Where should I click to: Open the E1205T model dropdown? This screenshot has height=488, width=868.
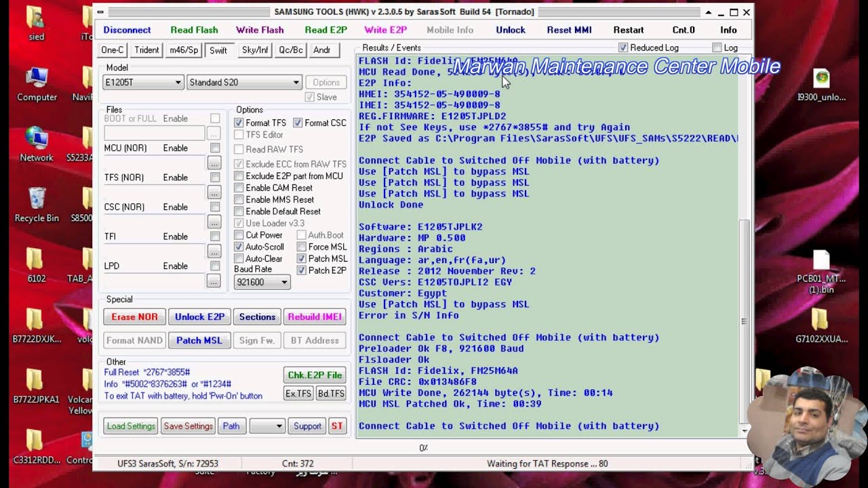tap(143, 82)
